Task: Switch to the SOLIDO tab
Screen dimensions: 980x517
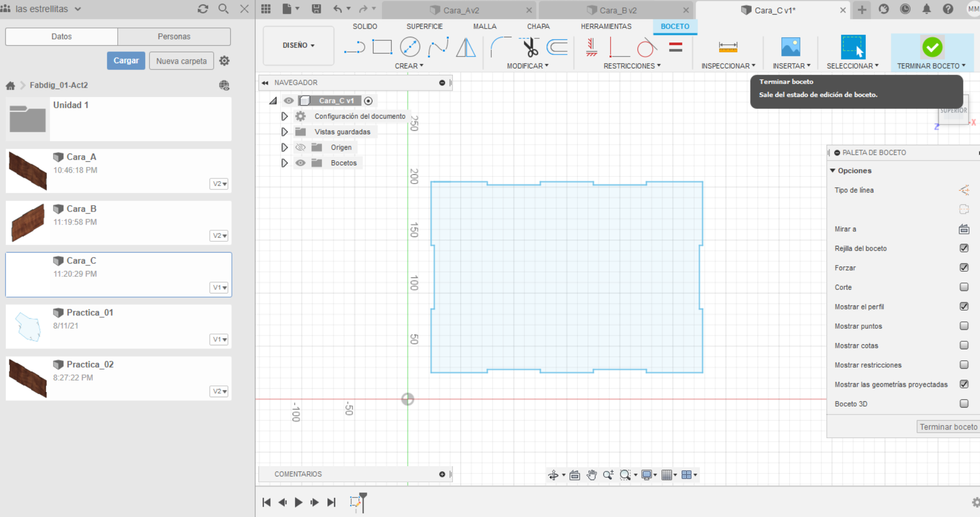Action: tap(365, 26)
